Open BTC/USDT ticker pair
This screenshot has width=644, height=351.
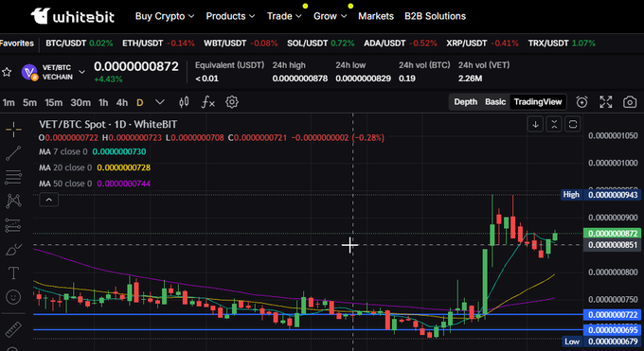pyautogui.click(x=80, y=44)
